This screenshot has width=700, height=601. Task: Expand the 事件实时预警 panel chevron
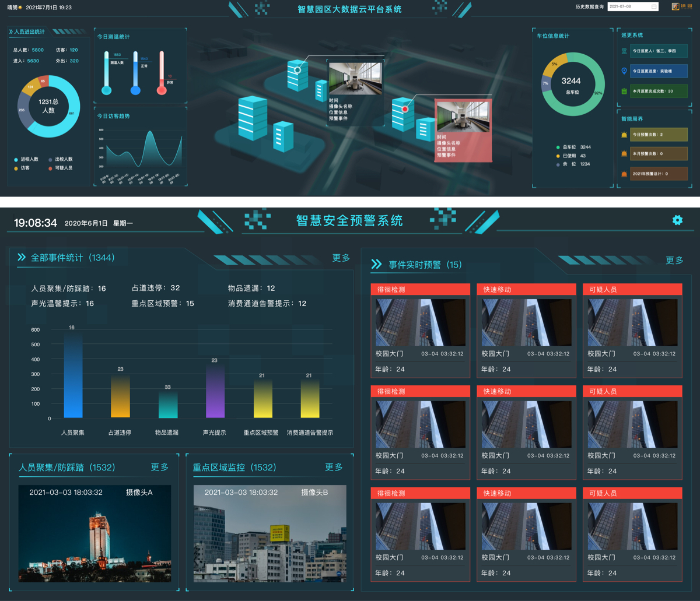click(376, 265)
